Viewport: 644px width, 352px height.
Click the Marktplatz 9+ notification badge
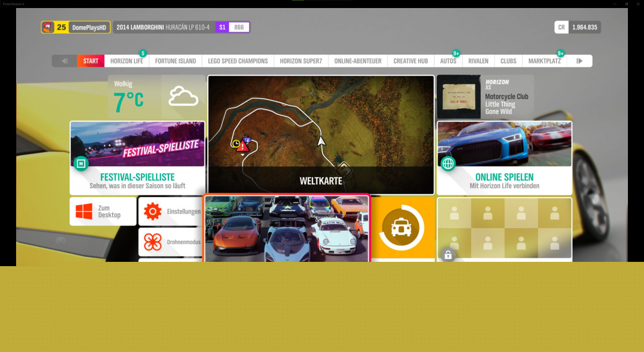click(560, 53)
